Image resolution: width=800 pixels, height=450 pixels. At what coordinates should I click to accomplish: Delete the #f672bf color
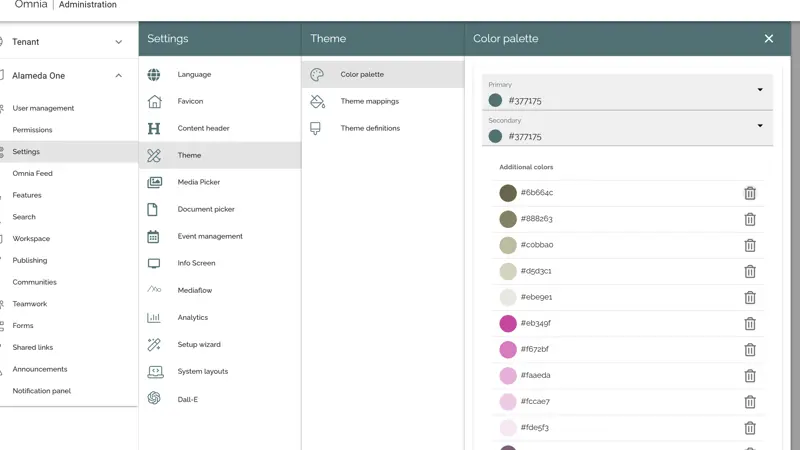tap(749, 349)
